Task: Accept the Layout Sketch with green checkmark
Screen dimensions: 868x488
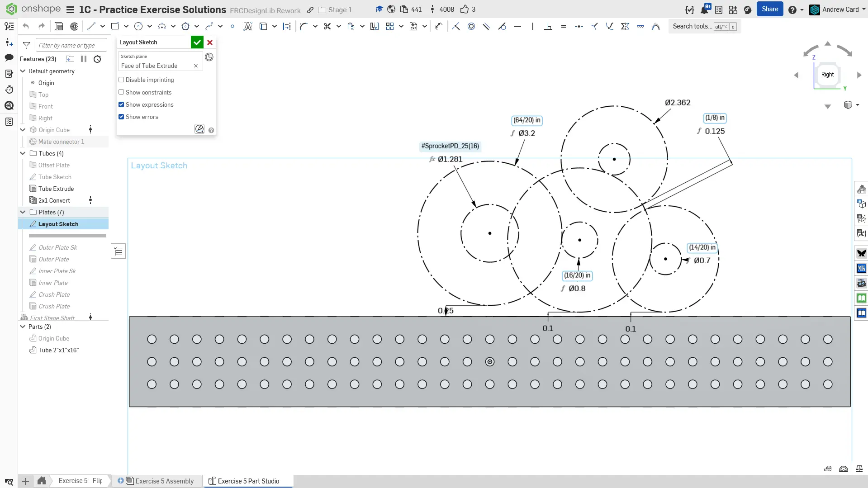Action: (x=197, y=43)
